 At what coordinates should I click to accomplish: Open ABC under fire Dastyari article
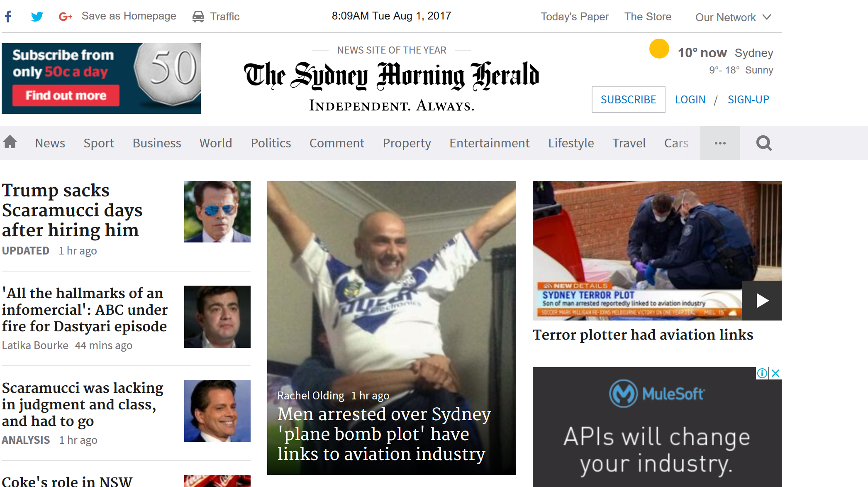coord(85,310)
